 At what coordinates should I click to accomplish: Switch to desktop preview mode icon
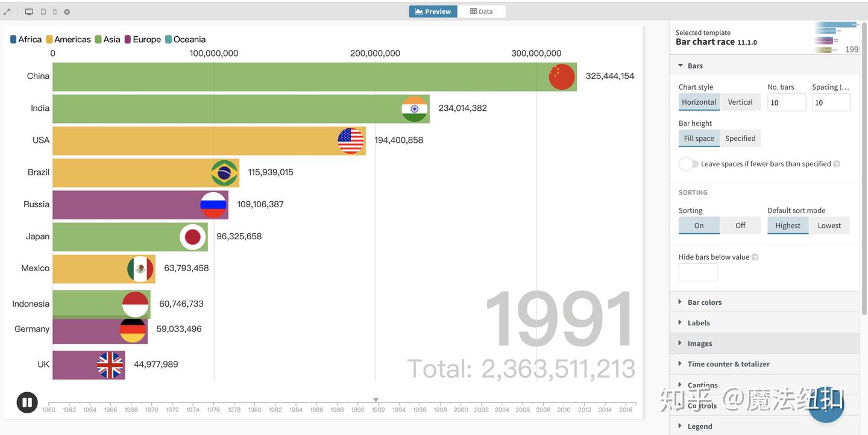click(x=29, y=12)
